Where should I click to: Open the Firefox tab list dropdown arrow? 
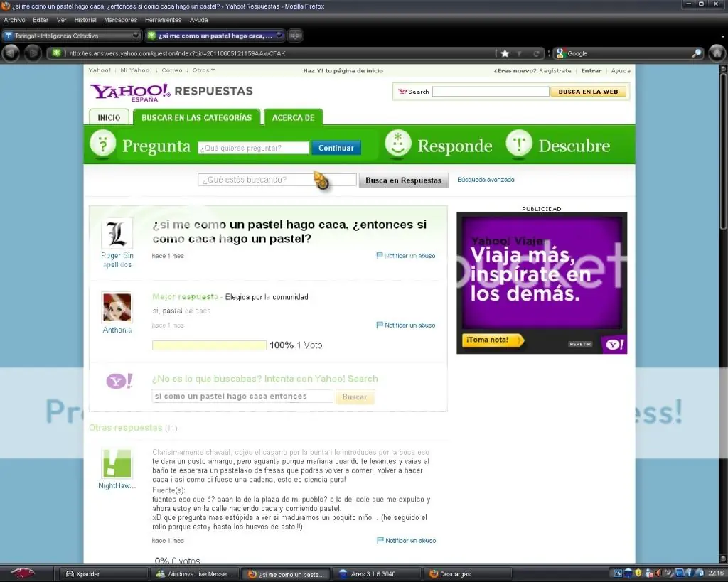[723, 36]
